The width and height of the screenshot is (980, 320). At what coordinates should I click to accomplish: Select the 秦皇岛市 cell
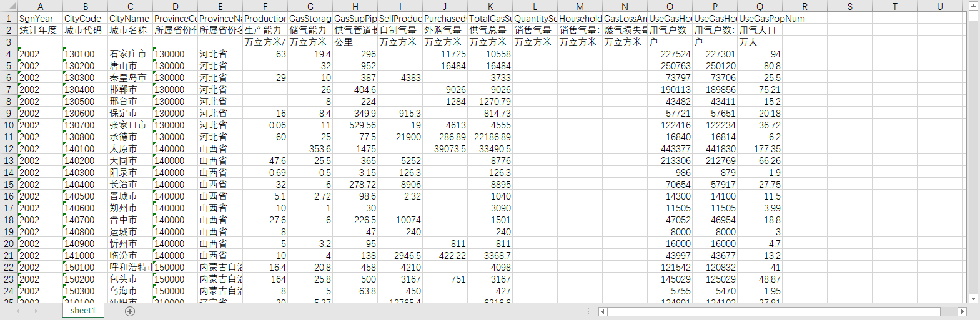(130, 78)
